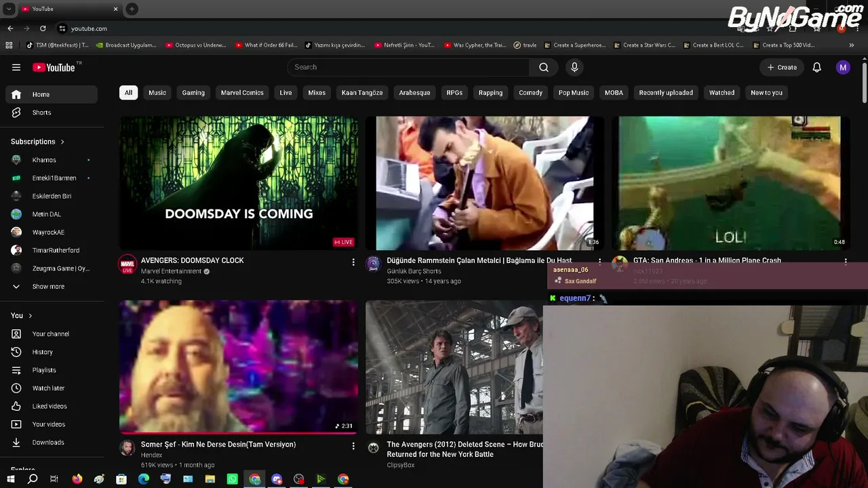The height and width of the screenshot is (488, 868).
Task: Go back in the browser
Action: pos(10,28)
